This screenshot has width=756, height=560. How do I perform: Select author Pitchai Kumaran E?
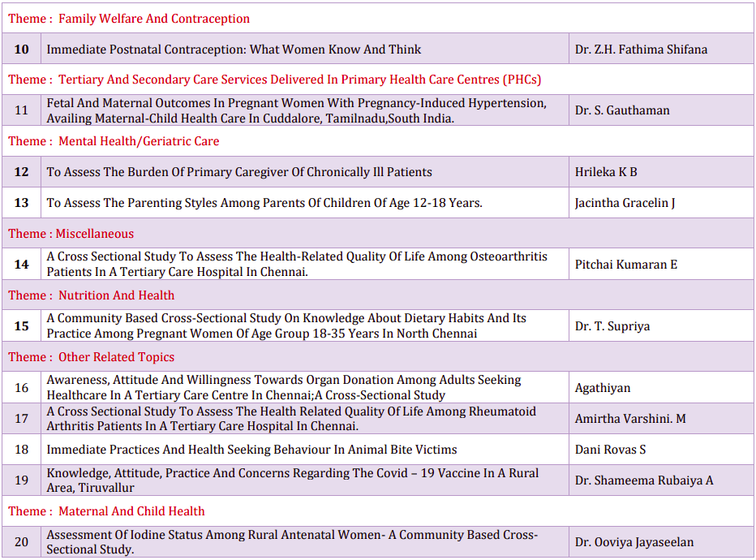[626, 265]
